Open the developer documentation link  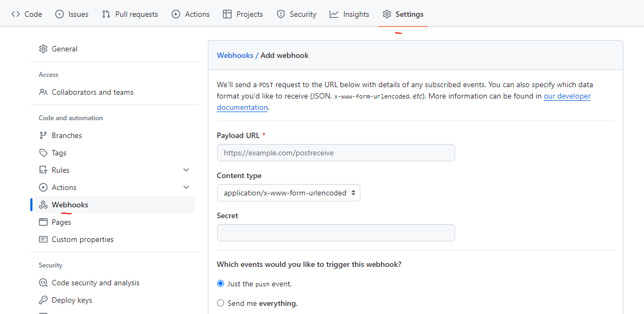(x=567, y=96)
